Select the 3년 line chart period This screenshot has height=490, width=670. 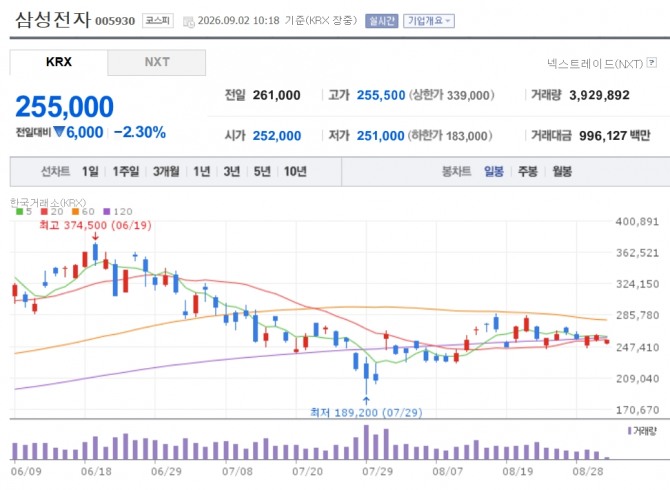click(x=232, y=172)
